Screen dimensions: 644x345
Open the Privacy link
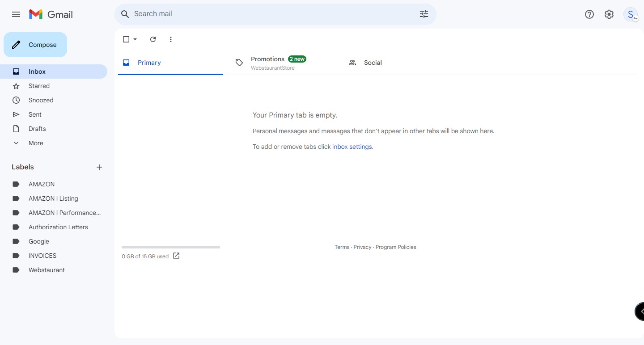click(362, 247)
